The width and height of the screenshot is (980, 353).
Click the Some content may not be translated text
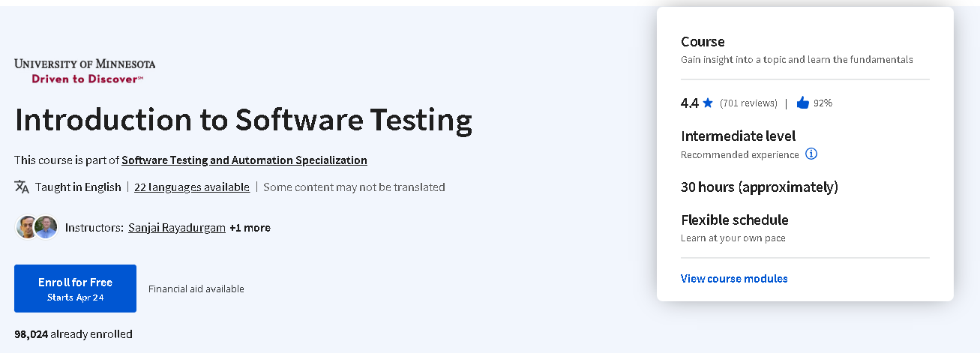[354, 187]
